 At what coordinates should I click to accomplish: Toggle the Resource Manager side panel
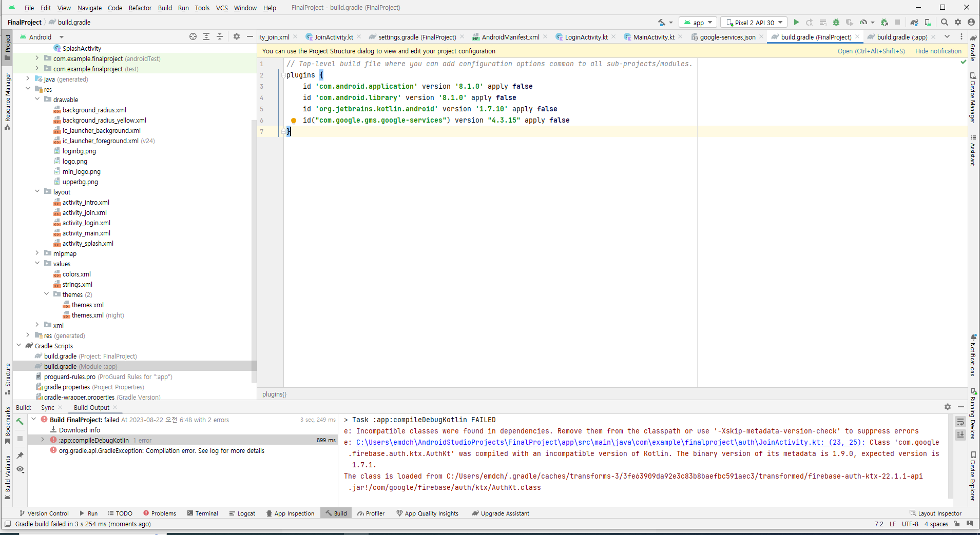click(x=7, y=101)
